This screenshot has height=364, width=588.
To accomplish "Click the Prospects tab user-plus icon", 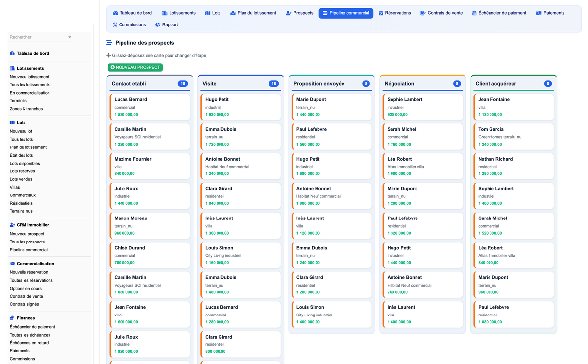I will pos(289,13).
